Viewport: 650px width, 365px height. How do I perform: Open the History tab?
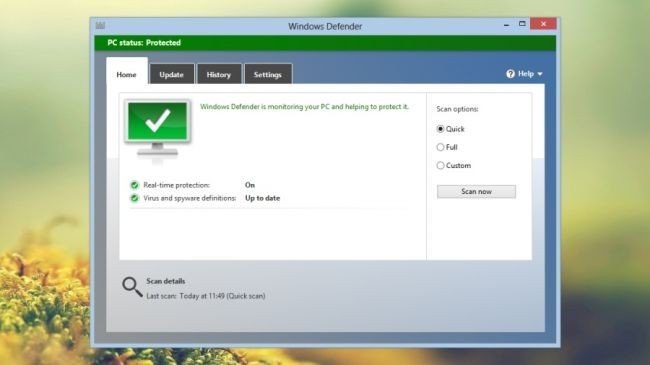[219, 74]
